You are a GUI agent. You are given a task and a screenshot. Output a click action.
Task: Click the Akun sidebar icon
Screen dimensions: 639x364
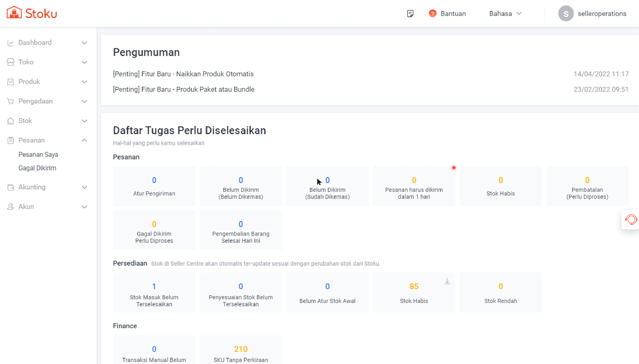pos(10,207)
